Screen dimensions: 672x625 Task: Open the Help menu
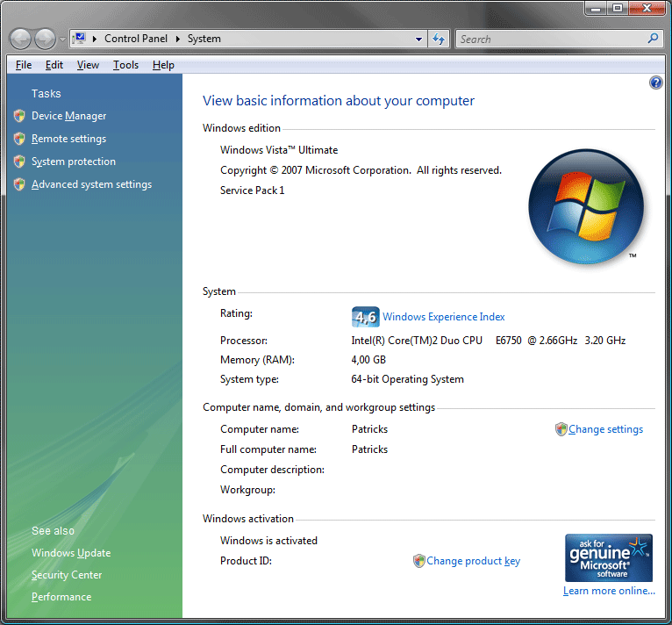163,65
